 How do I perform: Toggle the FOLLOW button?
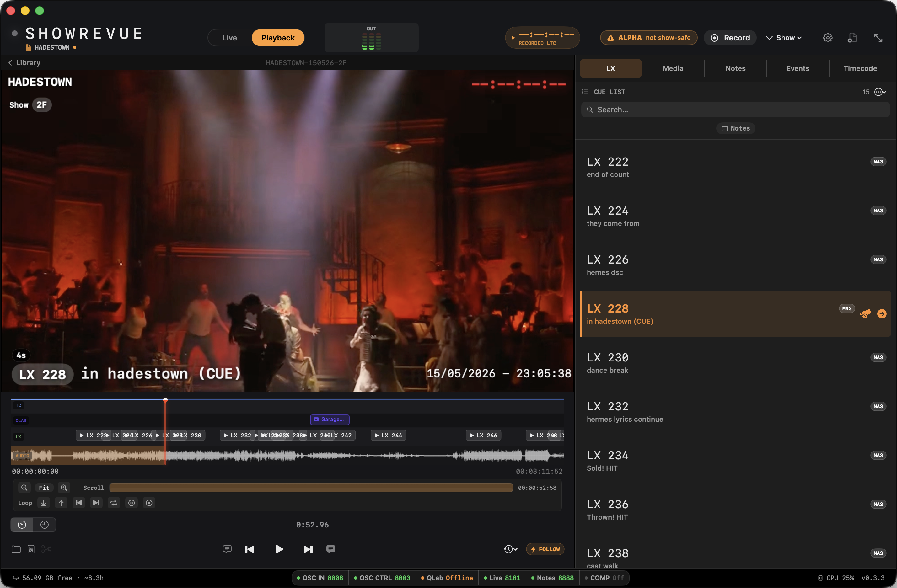tap(545, 549)
